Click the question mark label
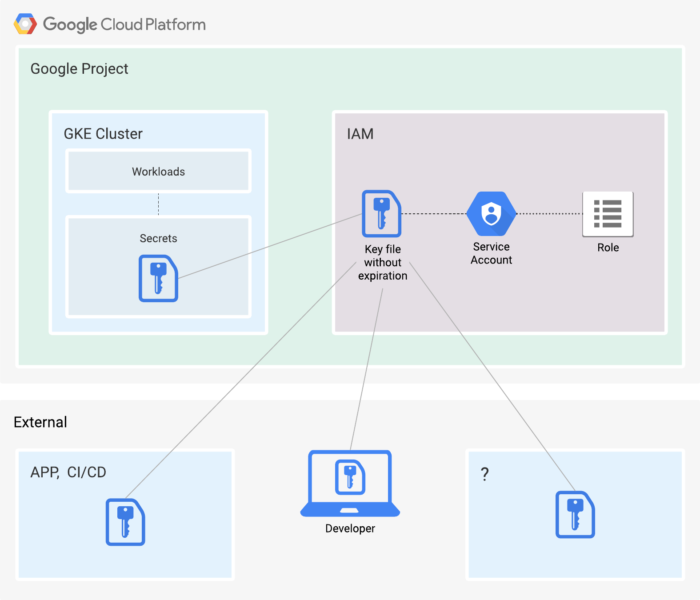 485,474
